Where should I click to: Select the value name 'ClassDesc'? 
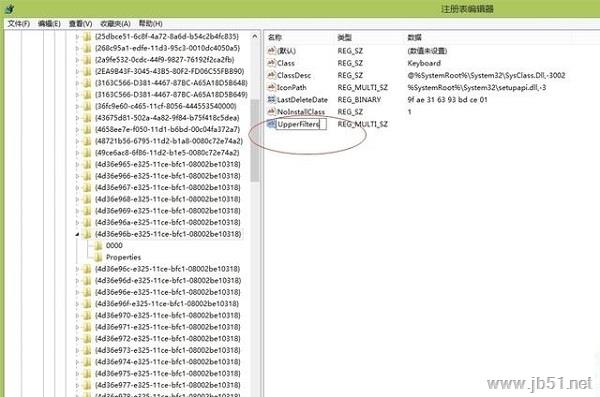pos(294,75)
